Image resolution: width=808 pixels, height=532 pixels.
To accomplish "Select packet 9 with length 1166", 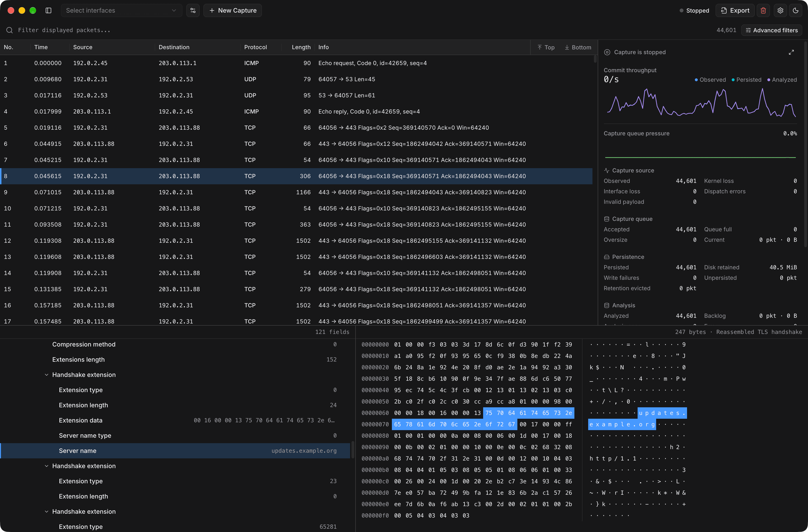I will pos(296,192).
